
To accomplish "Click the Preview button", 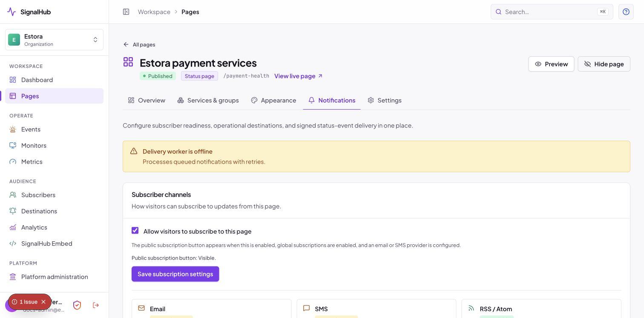I will [x=551, y=64].
